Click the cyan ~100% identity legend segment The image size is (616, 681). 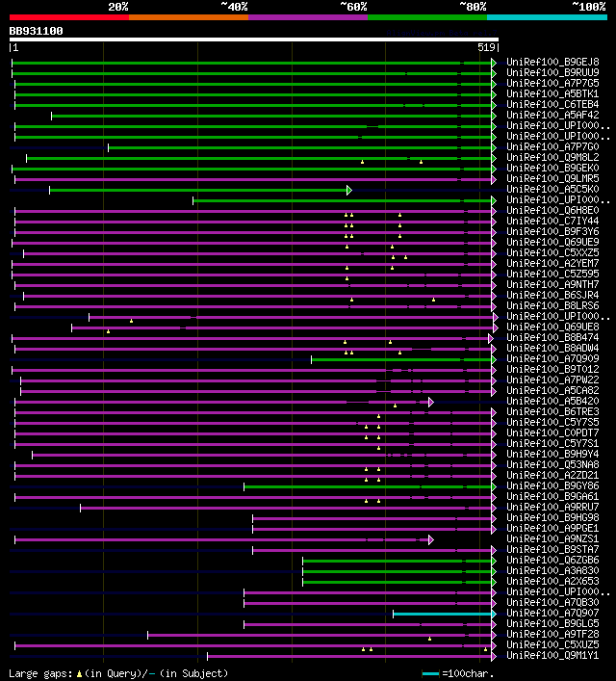coord(547,17)
